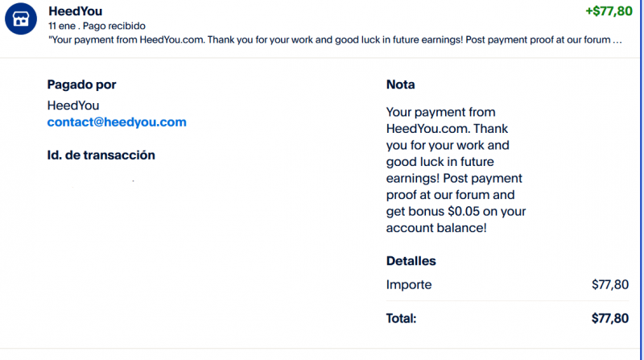Click the 'Importe' row label
Image resolution: width=644 pixels, height=360 pixels.
pyautogui.click(x=409, y=284)
